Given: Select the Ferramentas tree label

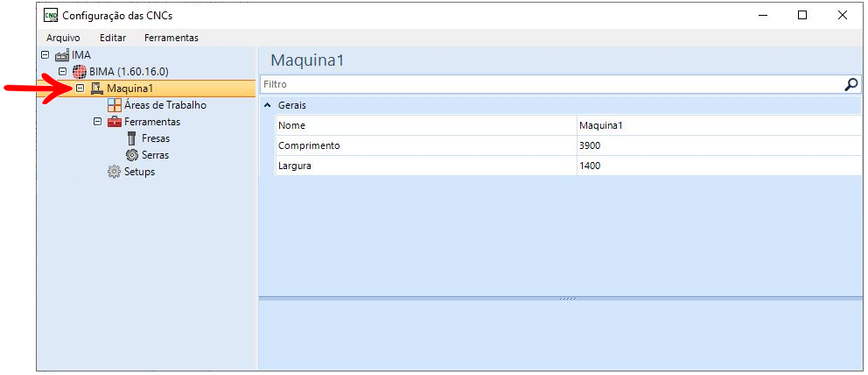Looking at the screenshot, I should pyautogui.click(x=152, y=122).
